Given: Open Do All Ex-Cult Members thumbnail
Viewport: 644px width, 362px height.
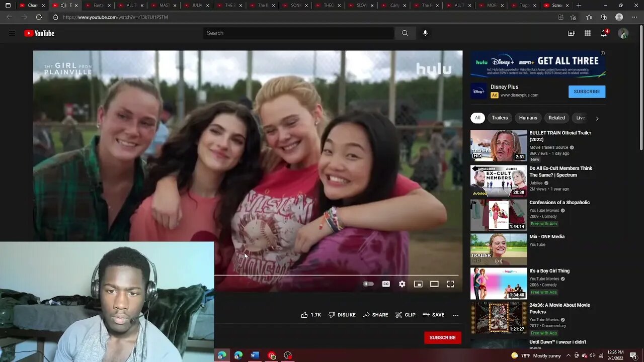Looking at the screenshot, I should 499,180.
